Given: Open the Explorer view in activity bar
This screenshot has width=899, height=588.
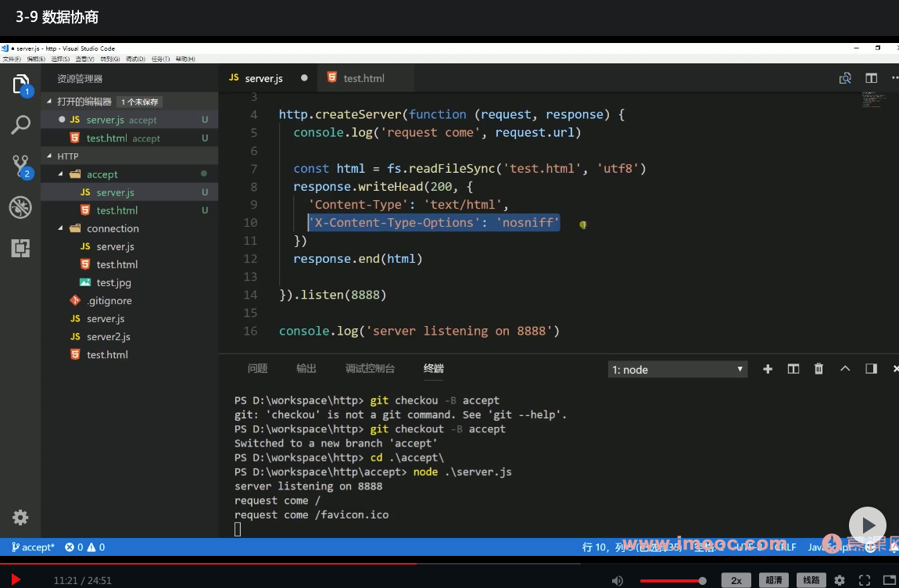Looking at the screenshot, I should (21, 84).
